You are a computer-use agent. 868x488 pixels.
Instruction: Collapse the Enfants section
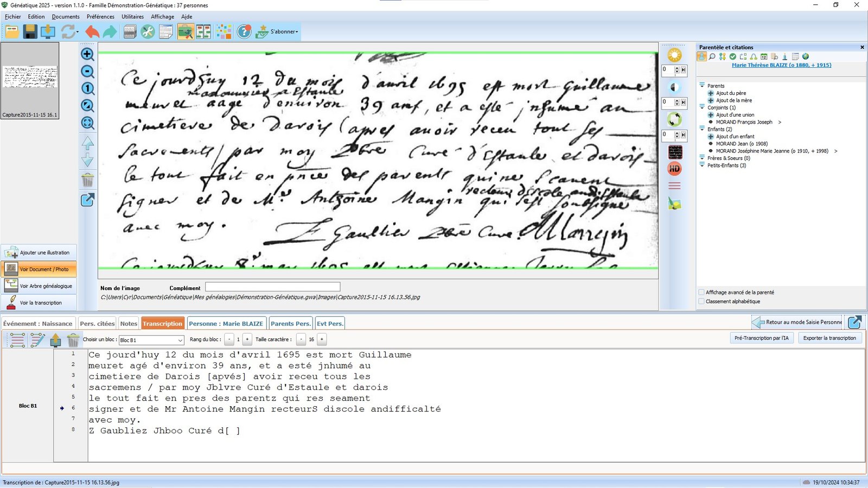[702, 129]
